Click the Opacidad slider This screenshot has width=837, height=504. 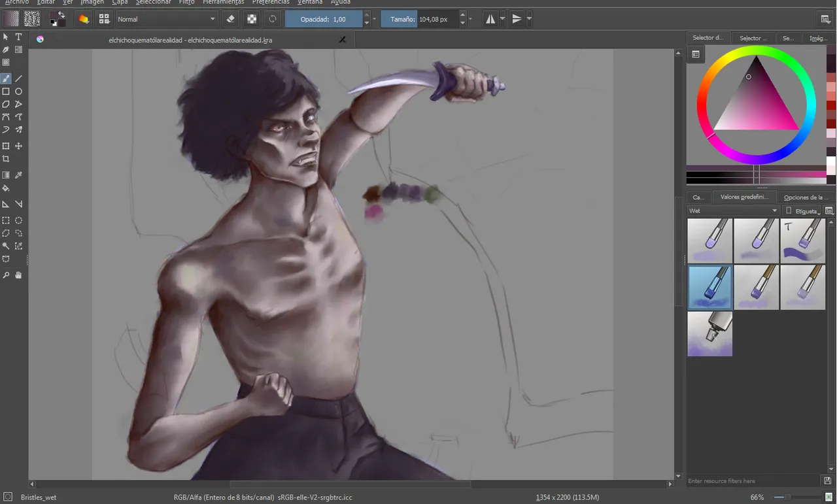coord(324,19)
